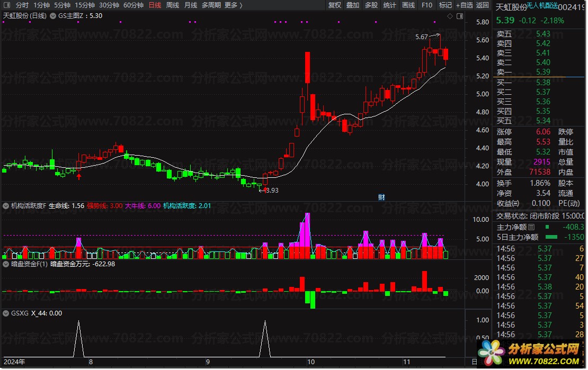Toggle the sidebar panel icon before 分时
The height and width of the screenshot is (370, 588).
pyautogui.click(x=7, y=5)
